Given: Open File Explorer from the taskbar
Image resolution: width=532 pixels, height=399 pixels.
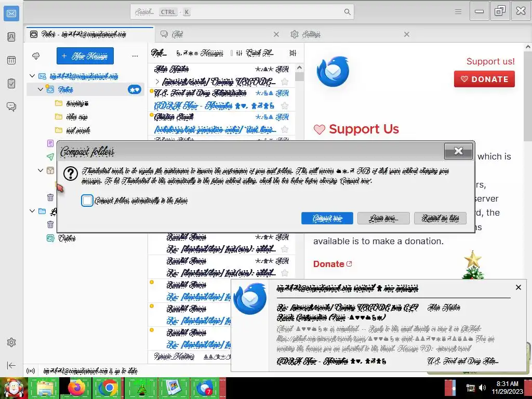Looking at the screenshot, I should [x=45, y=388].
